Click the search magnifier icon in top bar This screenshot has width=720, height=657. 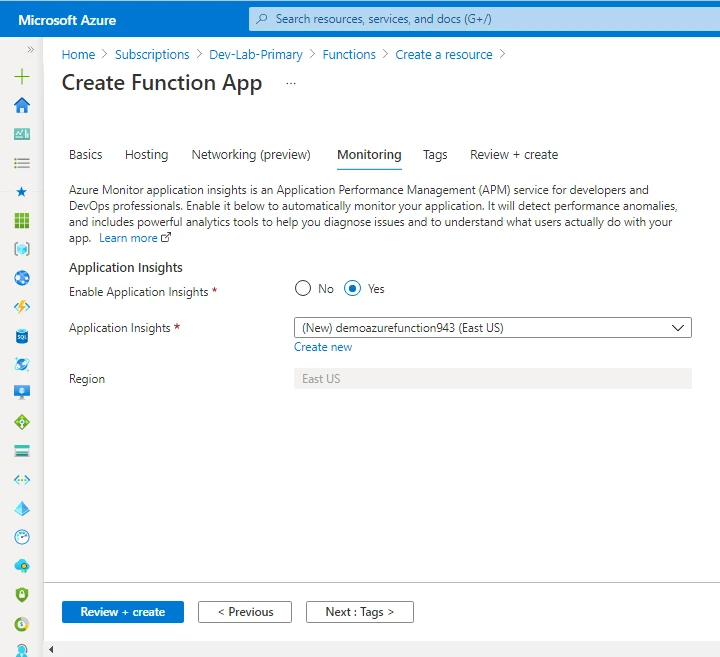pyautogui.click(x=262, y=19)
